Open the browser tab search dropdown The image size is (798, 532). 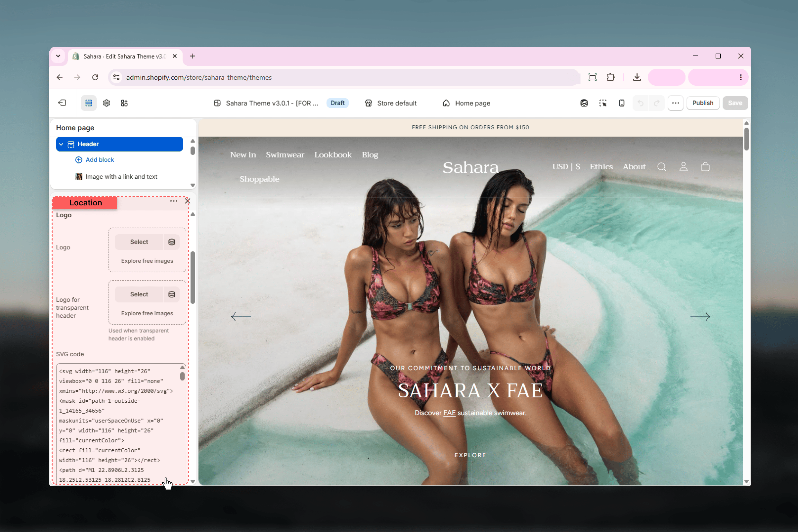pos(58,56)
